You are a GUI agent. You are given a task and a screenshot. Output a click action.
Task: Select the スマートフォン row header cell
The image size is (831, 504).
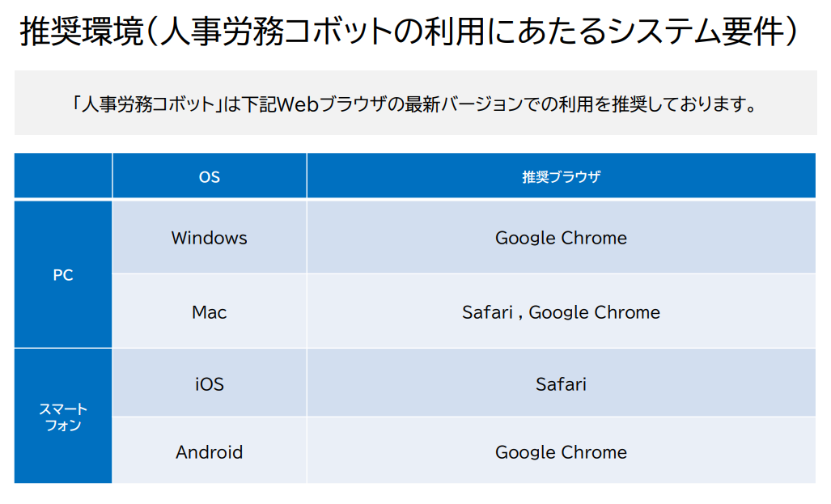[63, 416]
